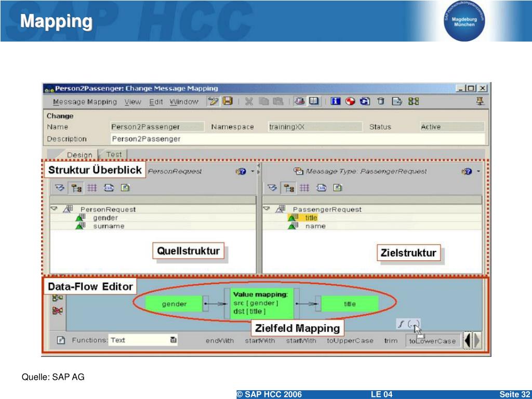Open dropdown arrow next to PassengerRequest help icon
The width and height of the screenshot is (532, 399).
478,171
